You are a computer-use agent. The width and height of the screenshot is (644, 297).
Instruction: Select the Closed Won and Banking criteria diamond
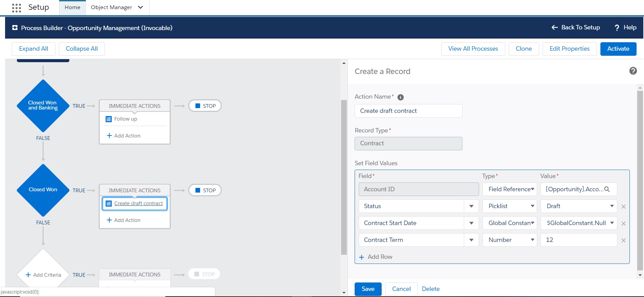coord(43,106)
